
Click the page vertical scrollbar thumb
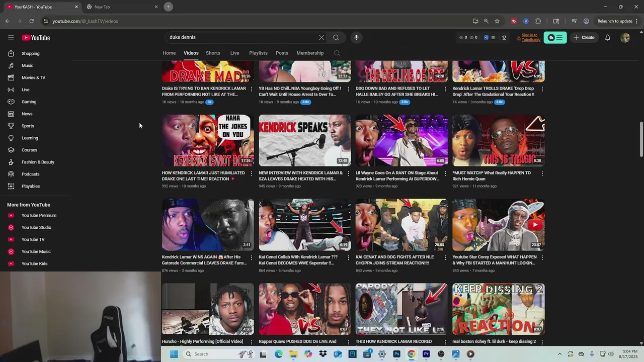click(x=641, y=139)
